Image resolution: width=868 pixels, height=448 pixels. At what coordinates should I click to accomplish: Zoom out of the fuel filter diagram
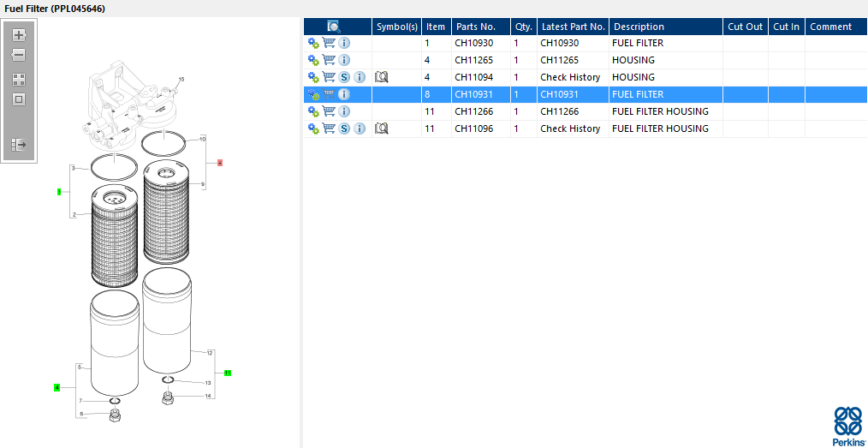[19, 55]
